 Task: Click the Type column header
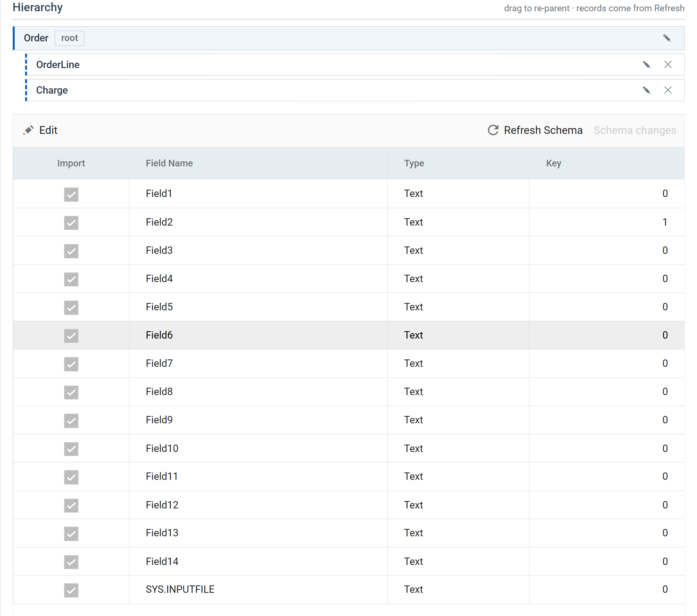(458, 163)
